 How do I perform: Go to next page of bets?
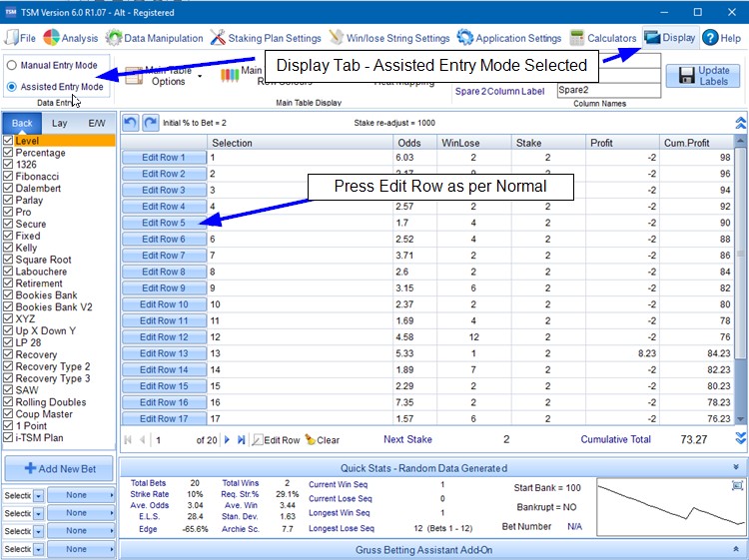tap(227, 439)
